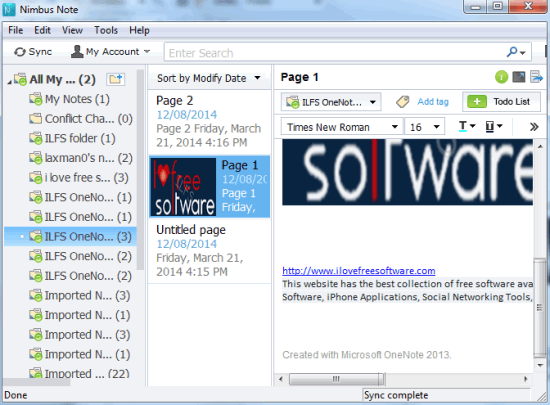Click the software logo image in note
This screenshot has height=405, width=550.
(407, 172)
